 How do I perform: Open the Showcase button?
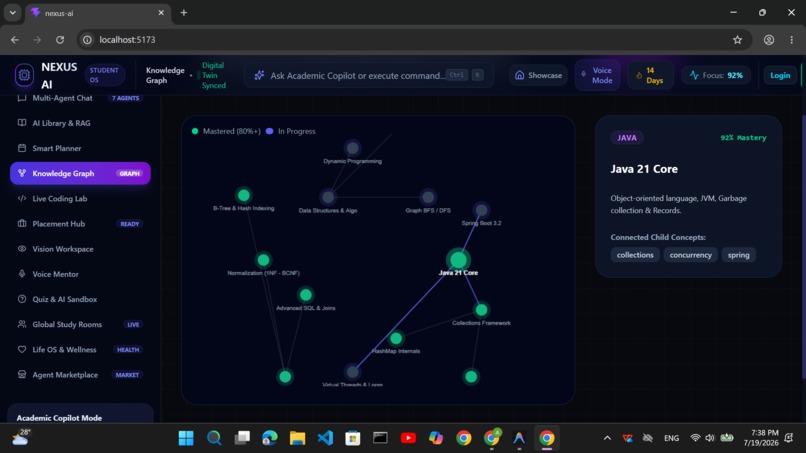[538, 75]
